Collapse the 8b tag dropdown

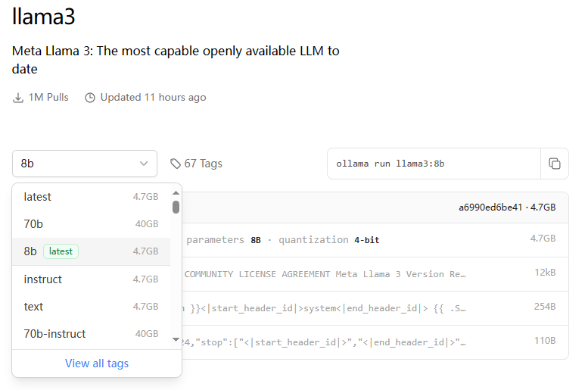pos(85,164)
